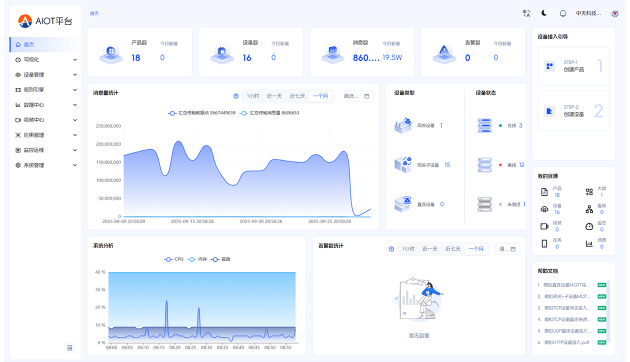Select 首页 in the sidebar
This screenshot has width=630, height=362.
pos(45,44)
